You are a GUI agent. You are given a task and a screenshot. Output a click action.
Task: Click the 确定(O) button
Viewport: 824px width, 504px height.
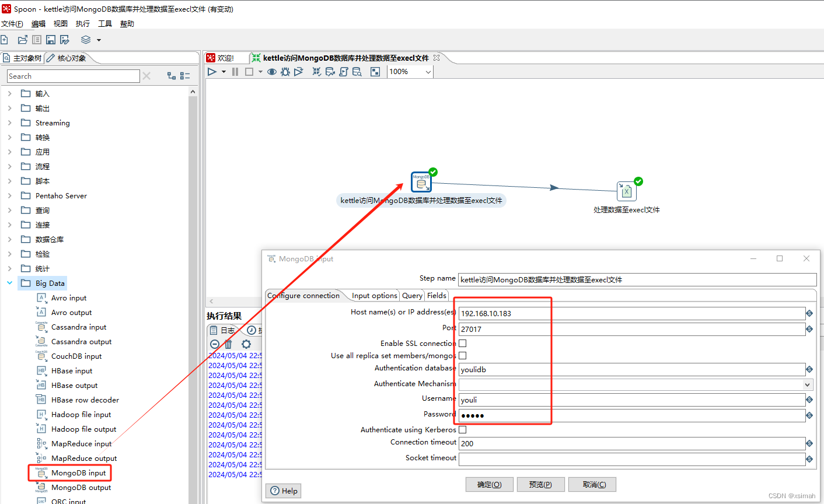click(x=489, y=484)
